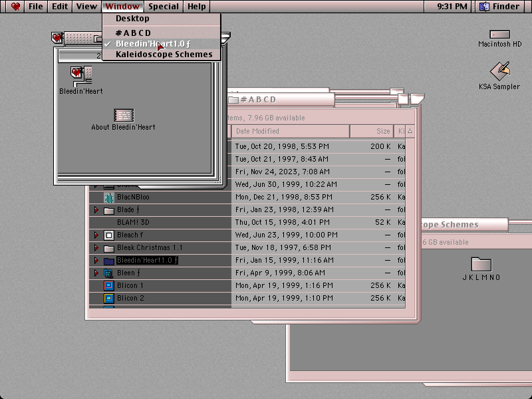532x399 pixels.
Task: Select the About Bleedin'Heart document icon
Action: (x=124, y=115)
